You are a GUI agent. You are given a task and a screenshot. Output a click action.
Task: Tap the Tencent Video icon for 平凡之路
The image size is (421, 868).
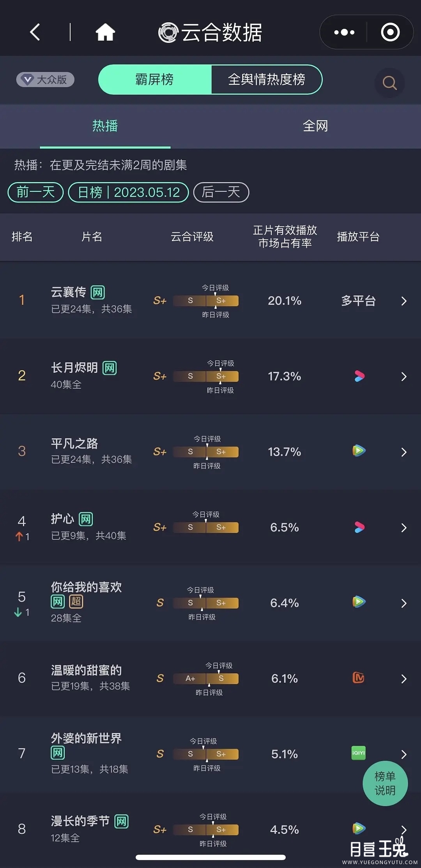click(x=359, y=451)
